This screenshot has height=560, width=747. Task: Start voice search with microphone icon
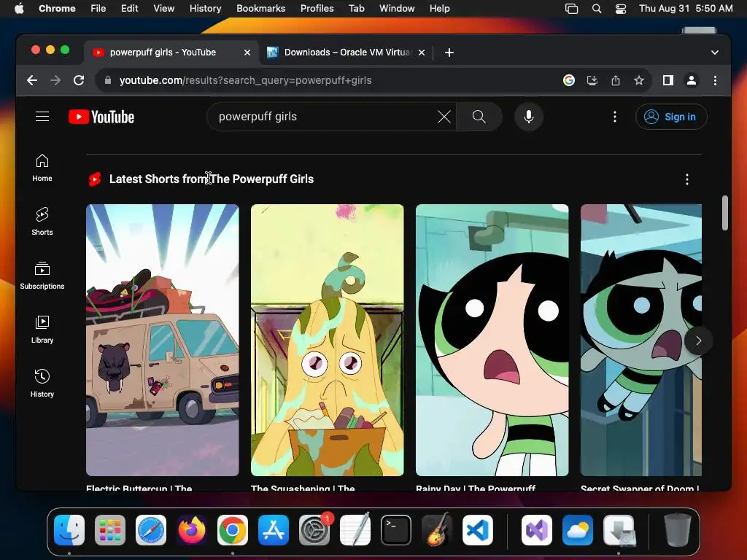pos(529,117)
